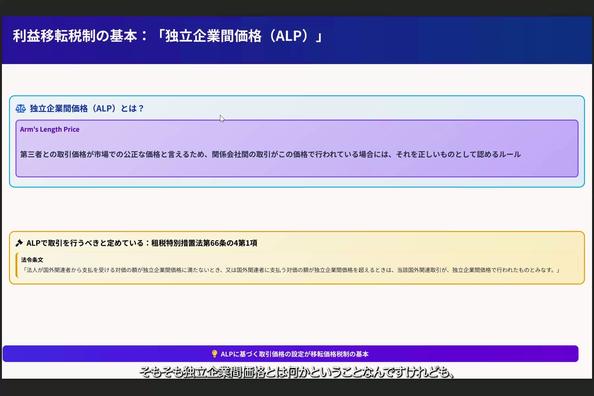Select the slide title 利益移転税制の基本

coord(167,36)
